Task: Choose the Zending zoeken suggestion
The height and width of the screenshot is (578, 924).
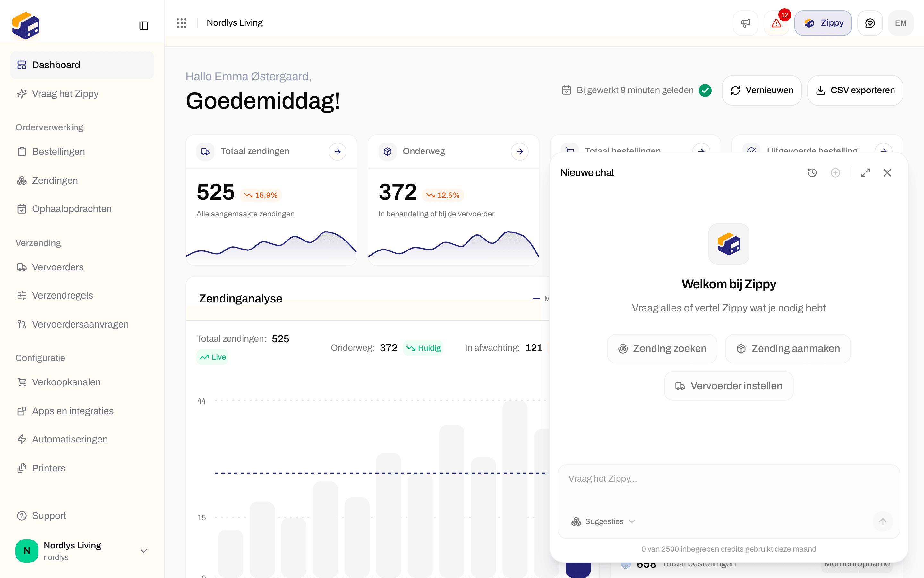Action: pos(662,349)
